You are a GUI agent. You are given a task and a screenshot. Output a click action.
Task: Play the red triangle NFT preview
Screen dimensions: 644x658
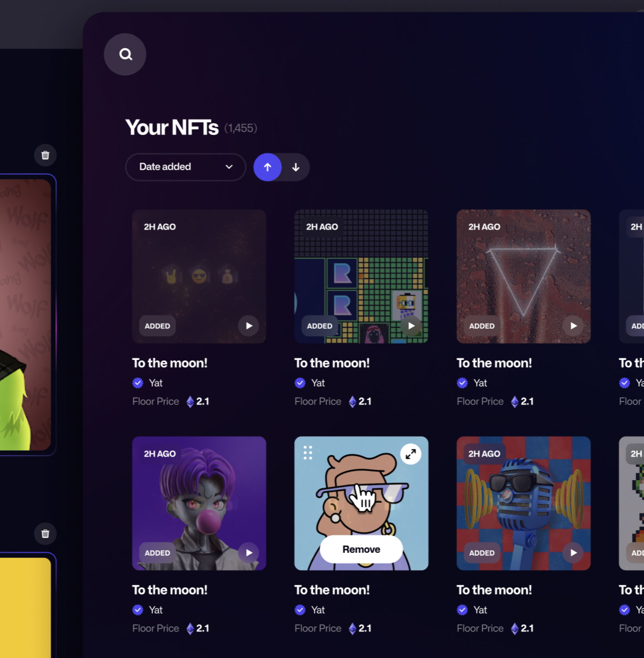tap(573, 326)
